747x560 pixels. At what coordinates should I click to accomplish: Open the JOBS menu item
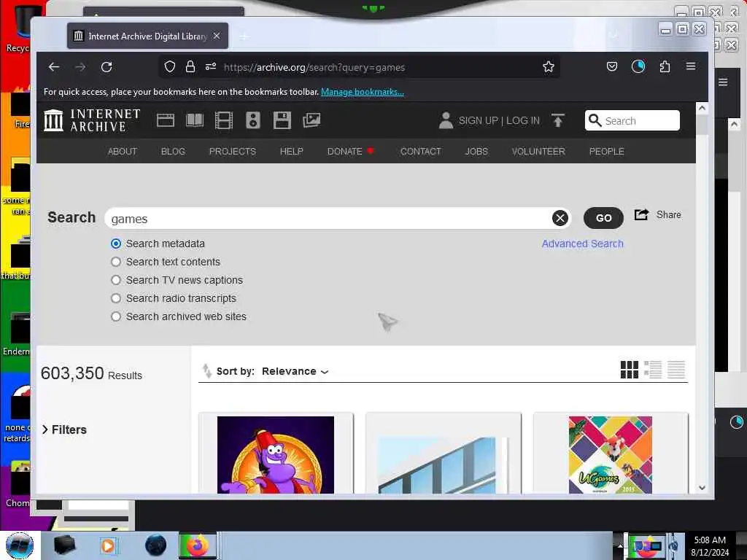[x=476, y=152]
